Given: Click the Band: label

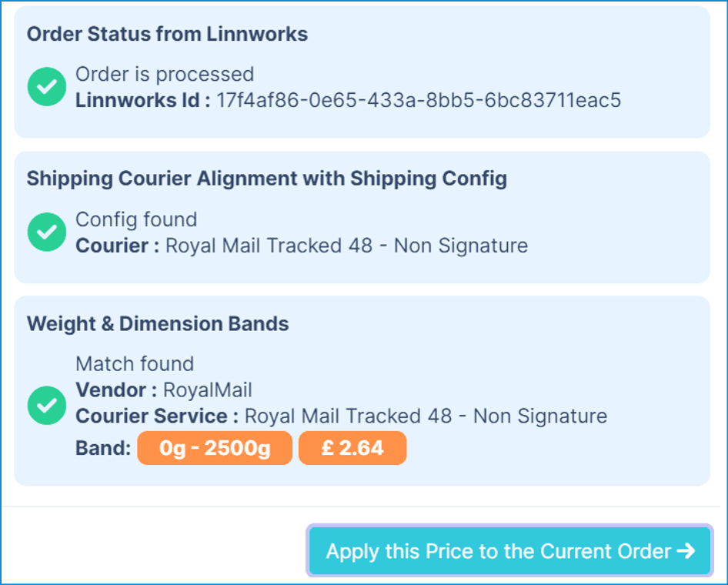Looking at the screenshot, I should pos(103,448).
